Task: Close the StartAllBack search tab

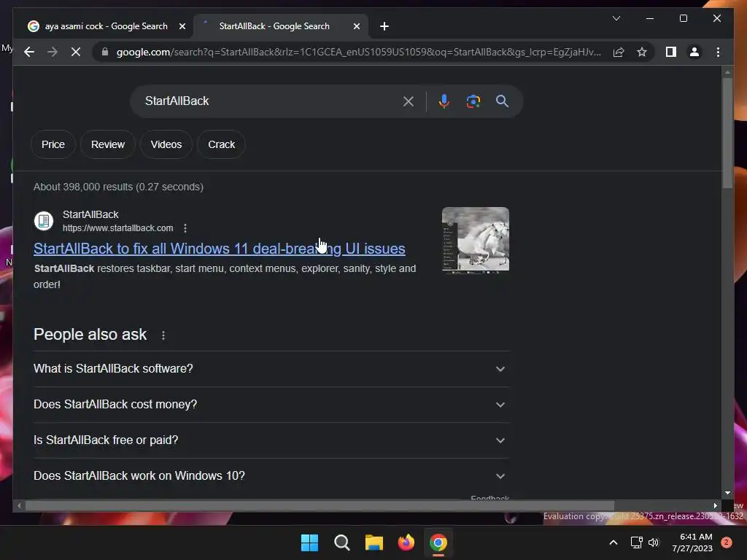Action: (x=356, y=26)
